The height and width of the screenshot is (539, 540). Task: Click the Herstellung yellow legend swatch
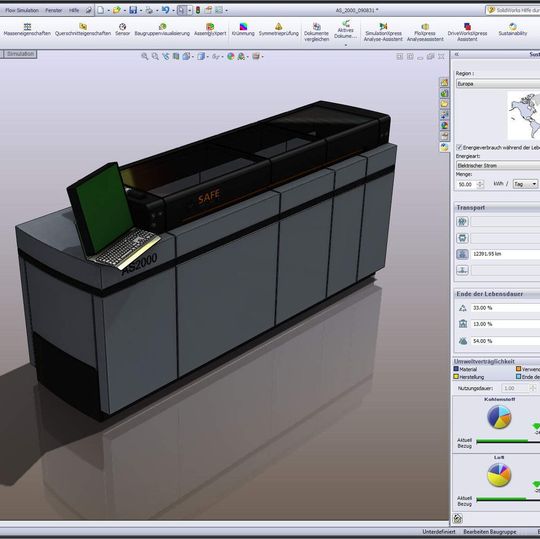tap(456, 377)
